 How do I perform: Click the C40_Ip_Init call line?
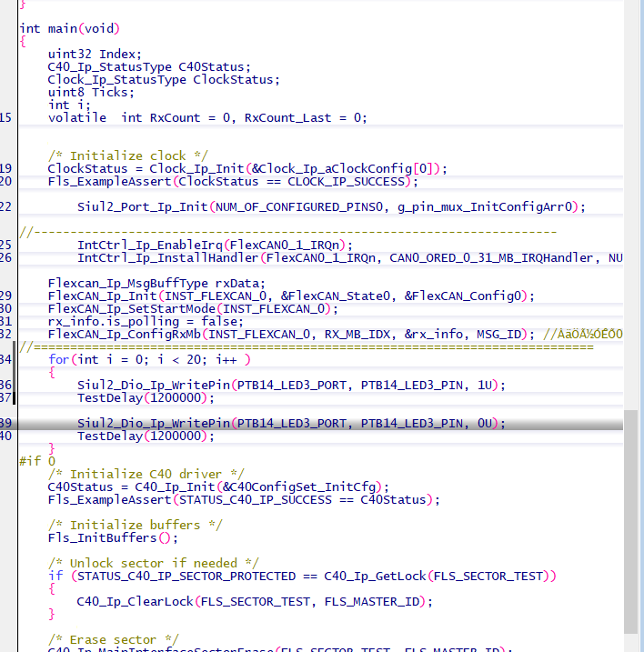(x=218, y=486)
